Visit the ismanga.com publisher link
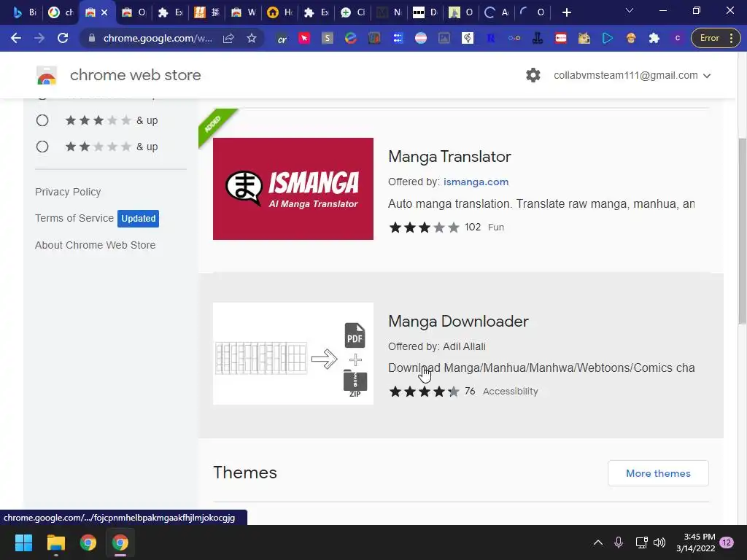Screen dimensions: 747x560 tap(476, 182)
